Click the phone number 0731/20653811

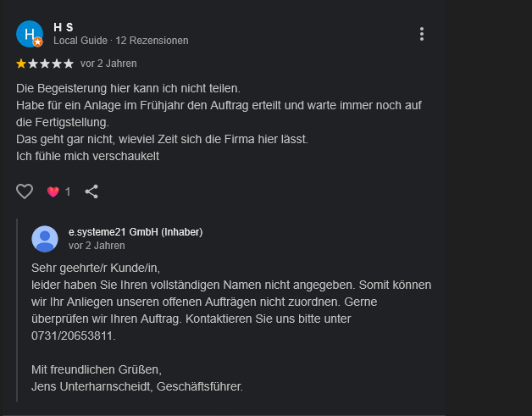(73, 336)
